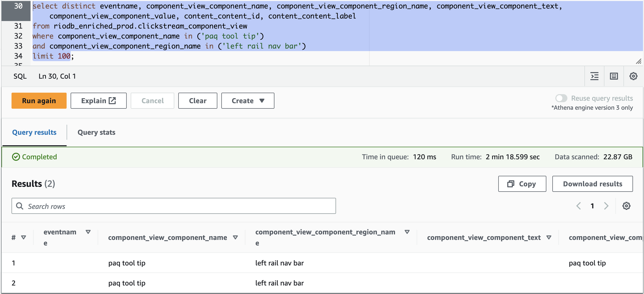Click the format query indentation icon

click(x=594, y=76)
